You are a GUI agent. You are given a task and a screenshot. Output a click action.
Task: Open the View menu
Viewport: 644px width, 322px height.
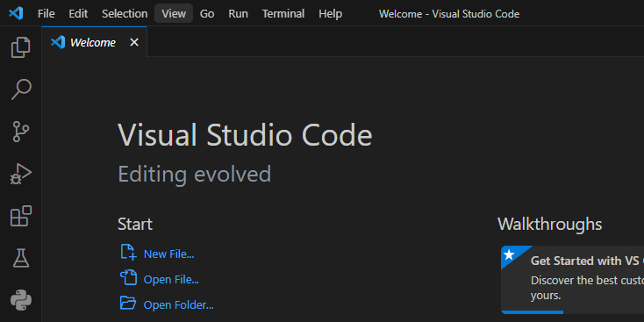coord(174,13)
